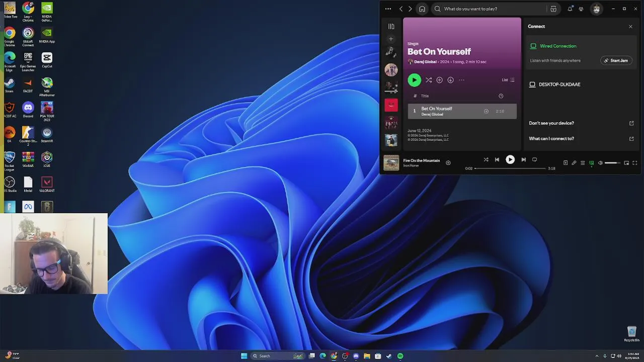Click the Deraj Global artist link in header

pos(425,62)
